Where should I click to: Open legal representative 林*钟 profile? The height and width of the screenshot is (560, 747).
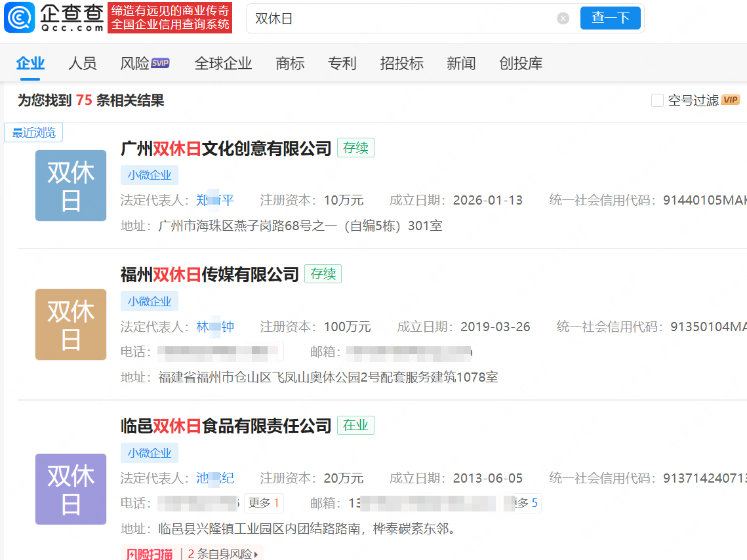(215, 327)
